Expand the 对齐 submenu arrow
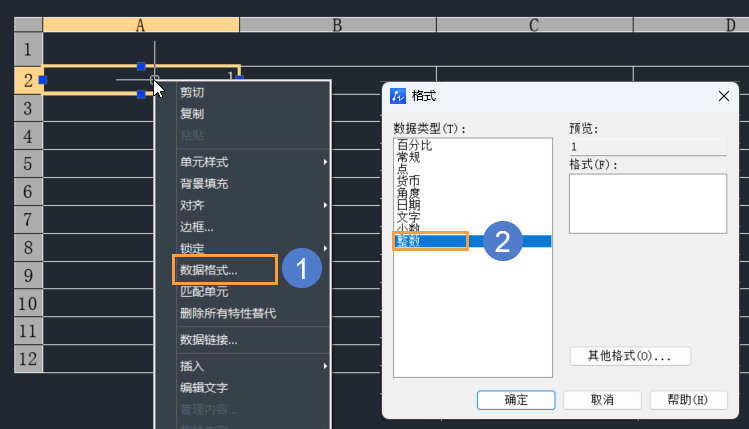This screenshot has height=429, width=749. point(325,205)
